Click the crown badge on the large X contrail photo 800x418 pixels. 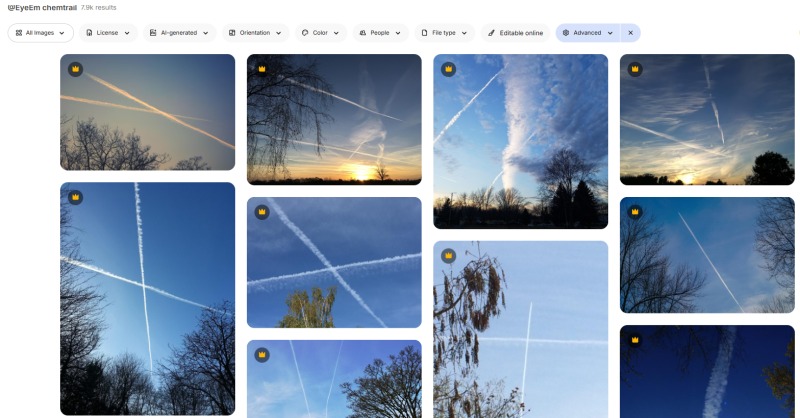[x=76, y=197]
